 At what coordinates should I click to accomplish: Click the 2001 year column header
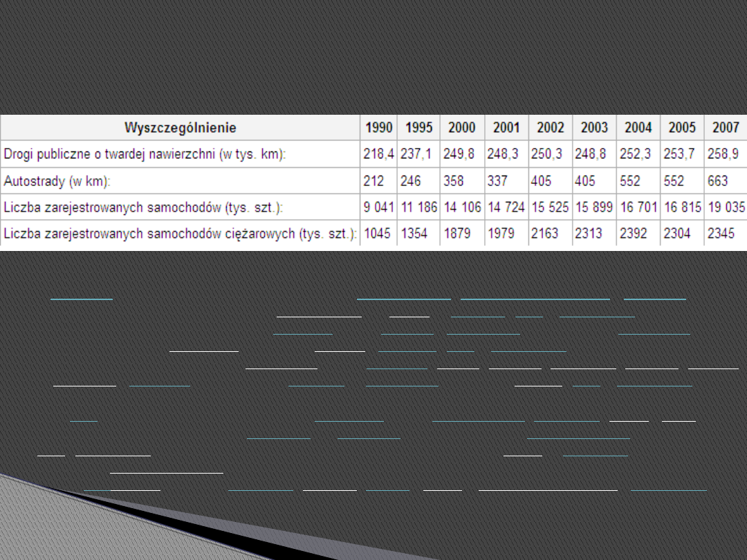pyautogui.click(x=506, y=128)
